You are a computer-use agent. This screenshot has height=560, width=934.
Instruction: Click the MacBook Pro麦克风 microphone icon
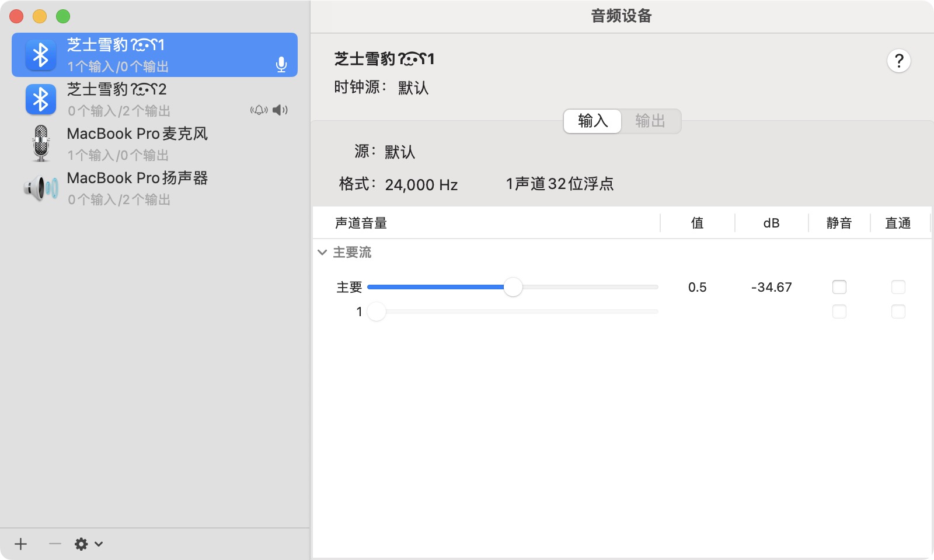tap(40, 143)
